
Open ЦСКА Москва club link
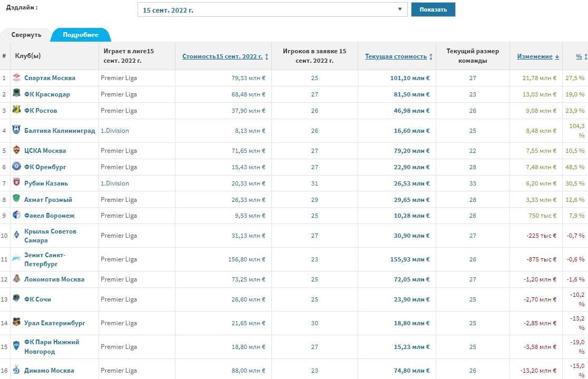tap(45, 150)
